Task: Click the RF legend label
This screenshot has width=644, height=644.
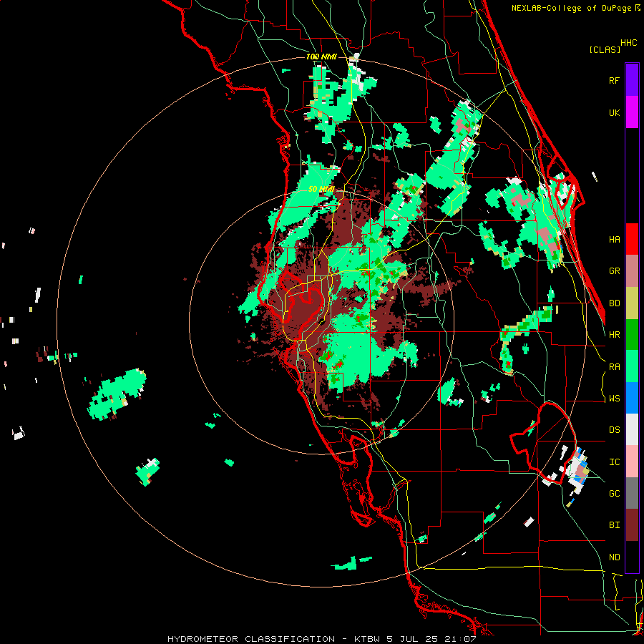Action: pyautogui.click(x=614, y=80)
